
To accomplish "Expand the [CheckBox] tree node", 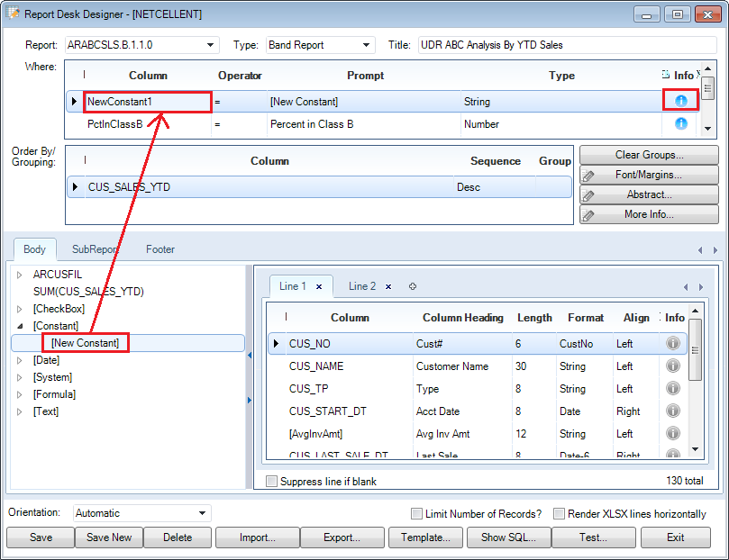I will point(20,309).
